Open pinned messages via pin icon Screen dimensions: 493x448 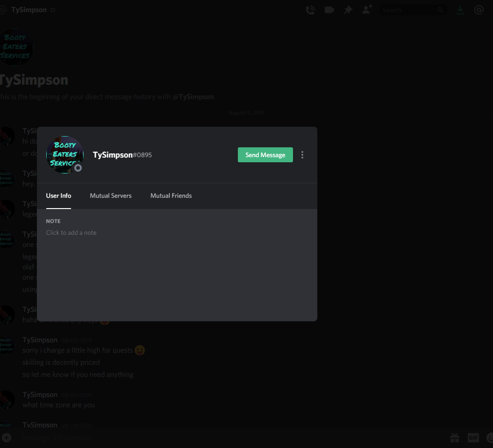(x=348, y=10)
